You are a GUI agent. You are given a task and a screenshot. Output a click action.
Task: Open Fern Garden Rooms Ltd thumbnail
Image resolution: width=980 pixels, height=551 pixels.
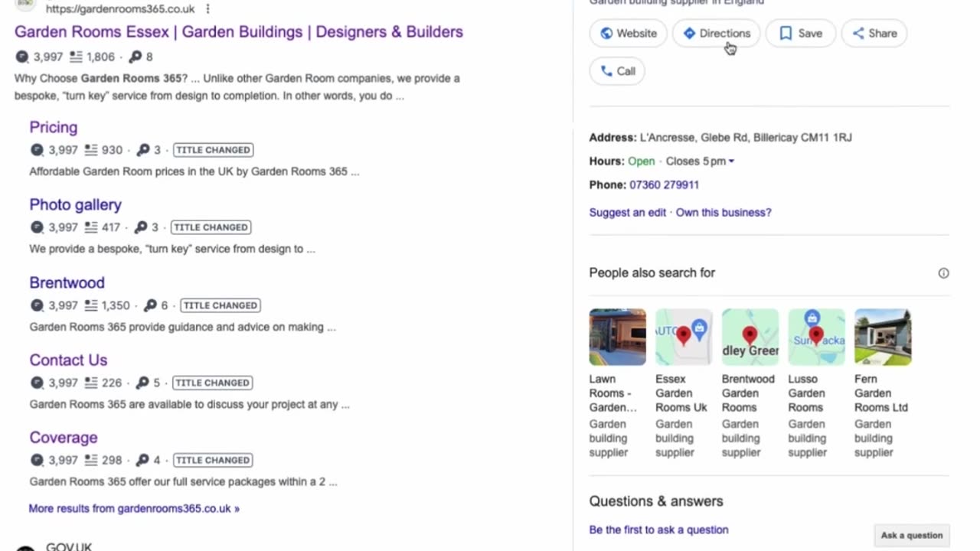click(x=883, y=337)
